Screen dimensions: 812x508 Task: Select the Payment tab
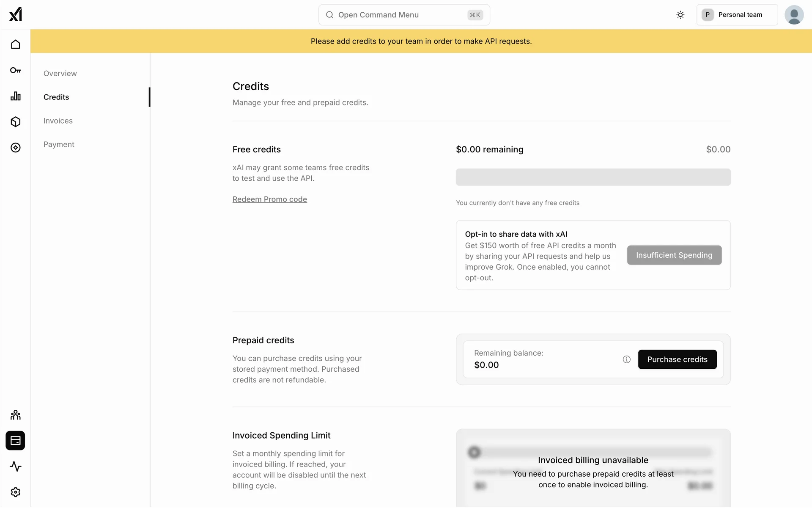pos(59,145)
